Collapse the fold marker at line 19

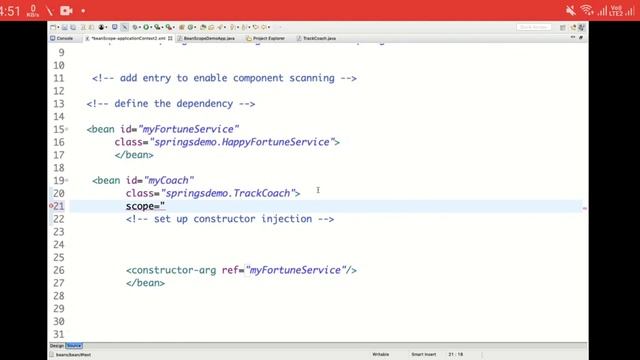[67, 180]
